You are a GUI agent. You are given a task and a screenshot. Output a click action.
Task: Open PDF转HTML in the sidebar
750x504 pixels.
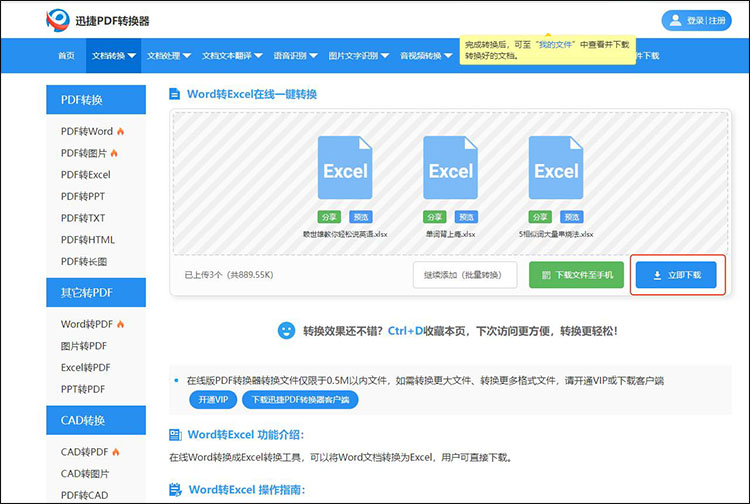click(88, 240)
